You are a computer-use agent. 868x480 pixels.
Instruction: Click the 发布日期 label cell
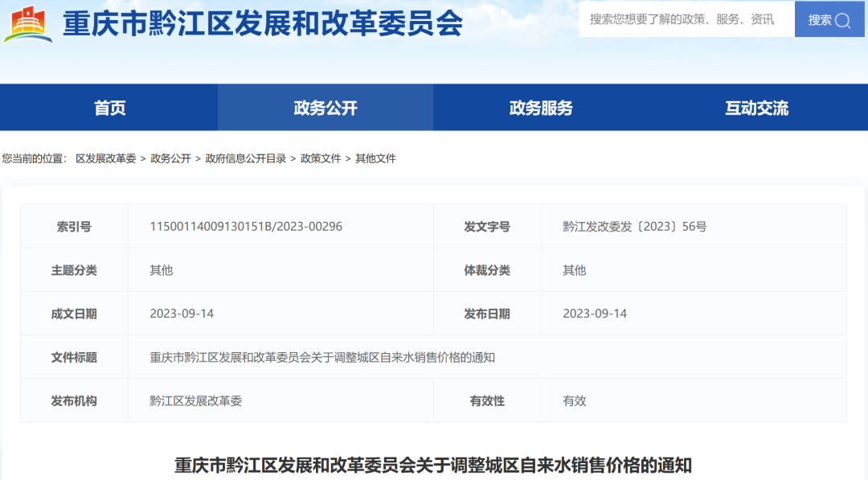487,314
